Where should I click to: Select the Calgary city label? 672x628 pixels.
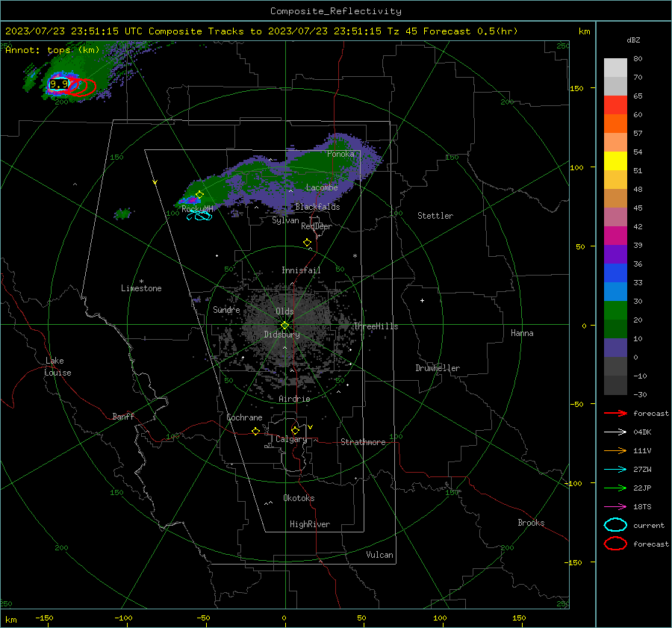point(291,439)
